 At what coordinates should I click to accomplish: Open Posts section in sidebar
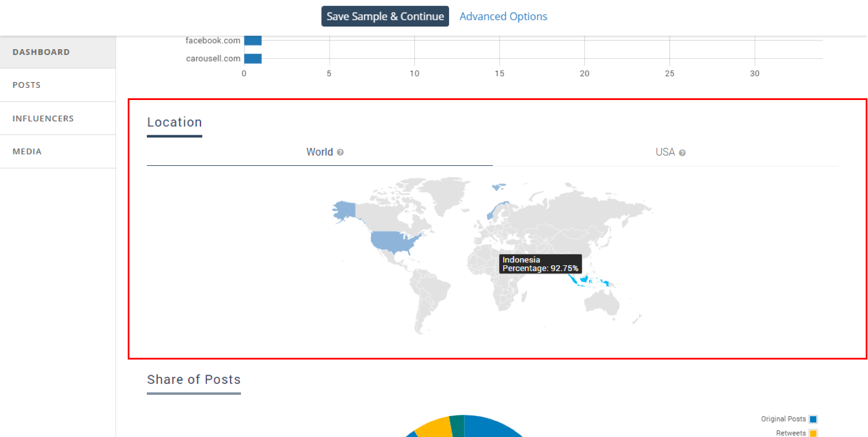click(58, 85)
